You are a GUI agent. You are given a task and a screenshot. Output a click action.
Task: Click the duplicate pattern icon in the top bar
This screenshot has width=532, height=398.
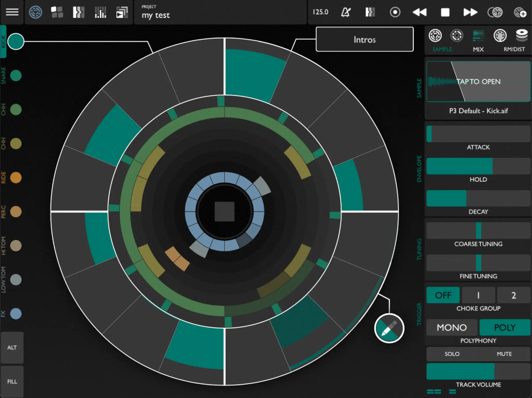tap(495, 12)
